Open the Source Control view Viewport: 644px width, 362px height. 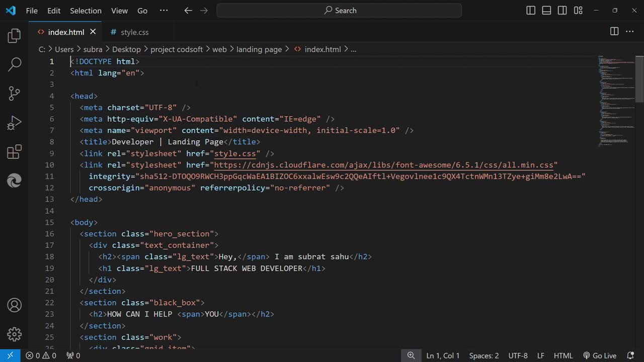pyautogui.click(x=14, y=94)
